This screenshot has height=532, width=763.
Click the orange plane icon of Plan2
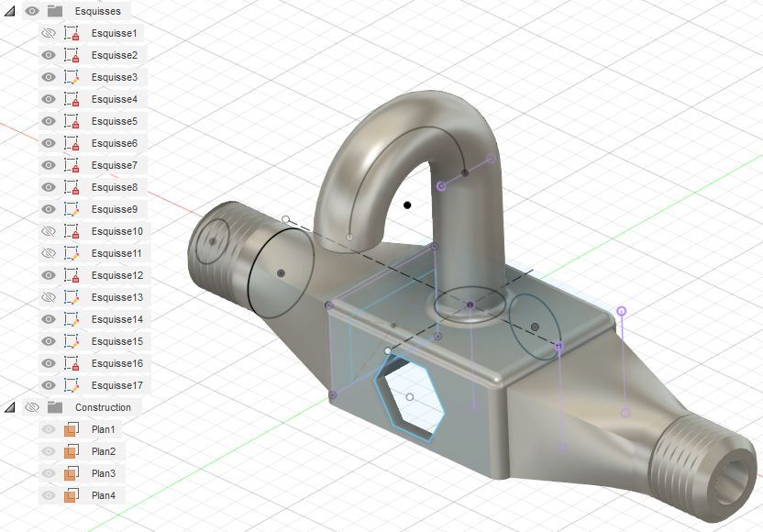pyautogui.click(x=71, y=451)
